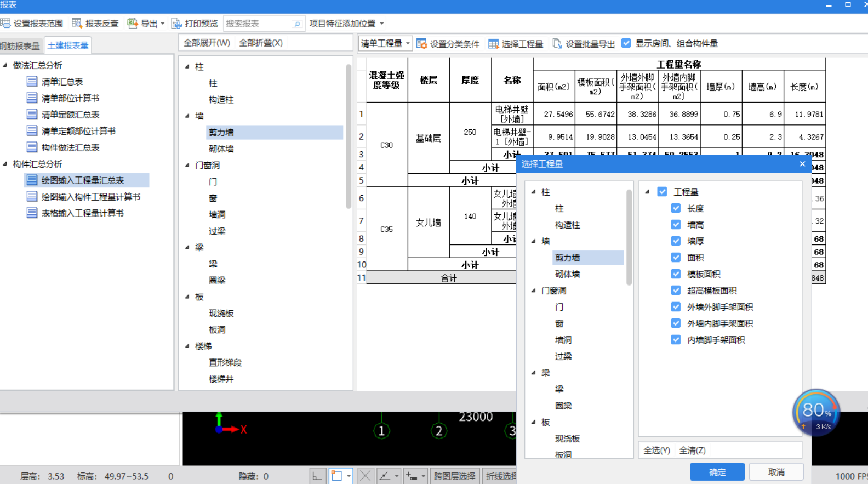Switch to the 钢筋报表量 tab
Image resolution: width=868 pixels, height=484 pixels.
click(20, 45)
